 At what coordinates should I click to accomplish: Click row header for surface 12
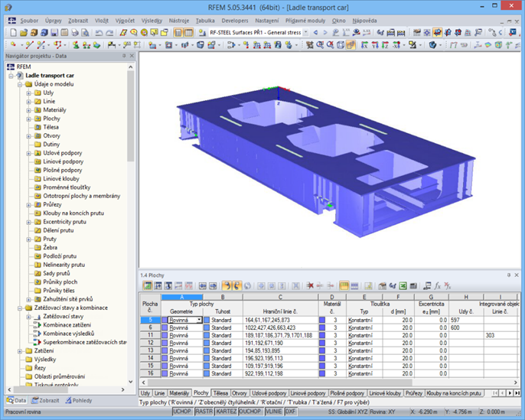point(150,343)
